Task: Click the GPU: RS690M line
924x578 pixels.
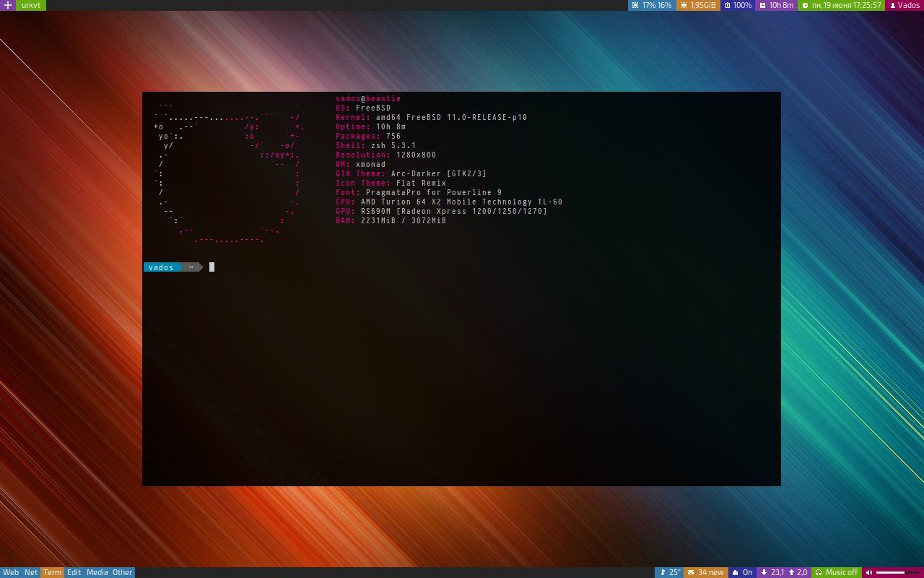Action: click(441, 211)
